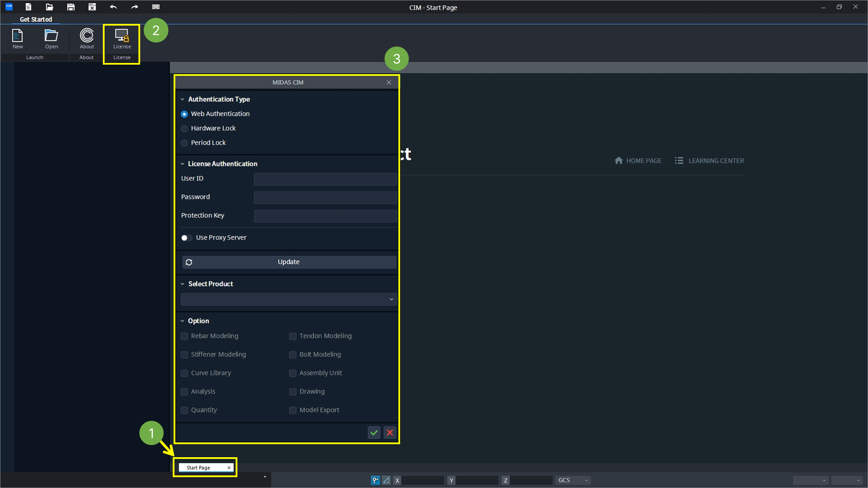Open the About ribbon icon
This screenshot has width=868, height=488.
pyautogui.click(x=87, y=39)
